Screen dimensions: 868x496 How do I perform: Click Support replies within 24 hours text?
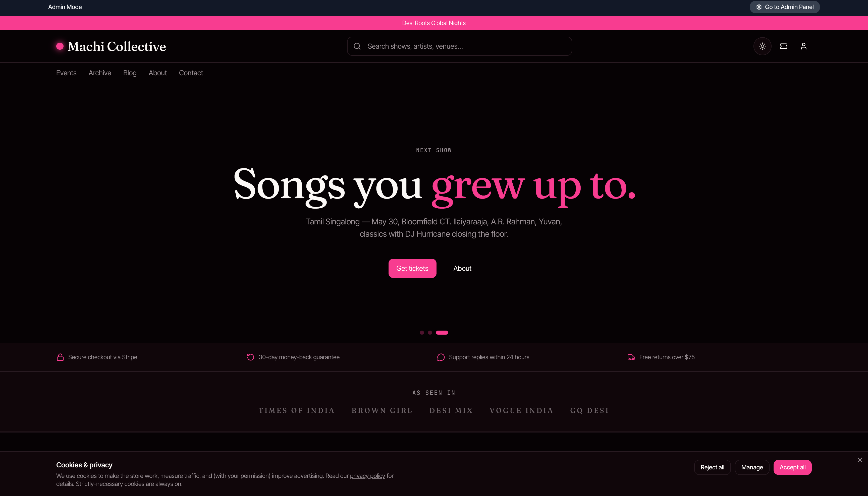tap(489, 357)
